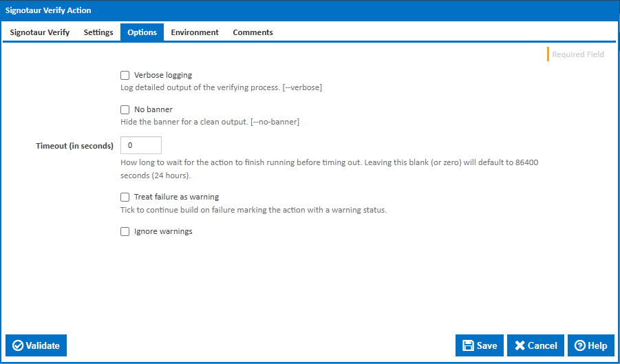Click the no-banner description text
620x364 pixels.
pos(209,122)
